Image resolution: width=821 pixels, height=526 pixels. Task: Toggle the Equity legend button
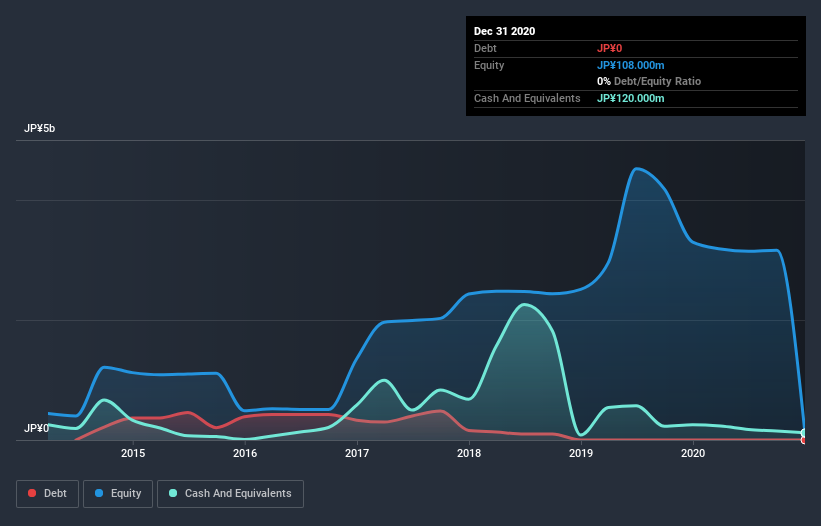coord(118,494)
